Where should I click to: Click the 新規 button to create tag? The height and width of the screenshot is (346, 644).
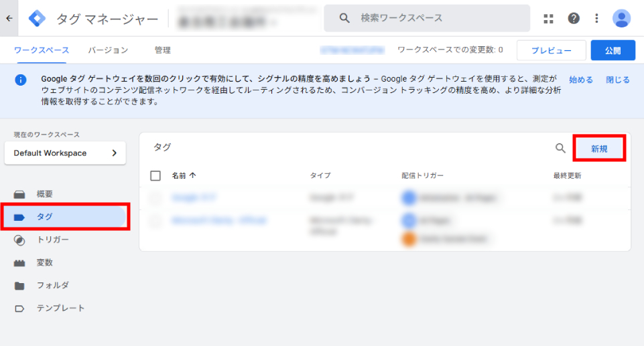(599, 149)
